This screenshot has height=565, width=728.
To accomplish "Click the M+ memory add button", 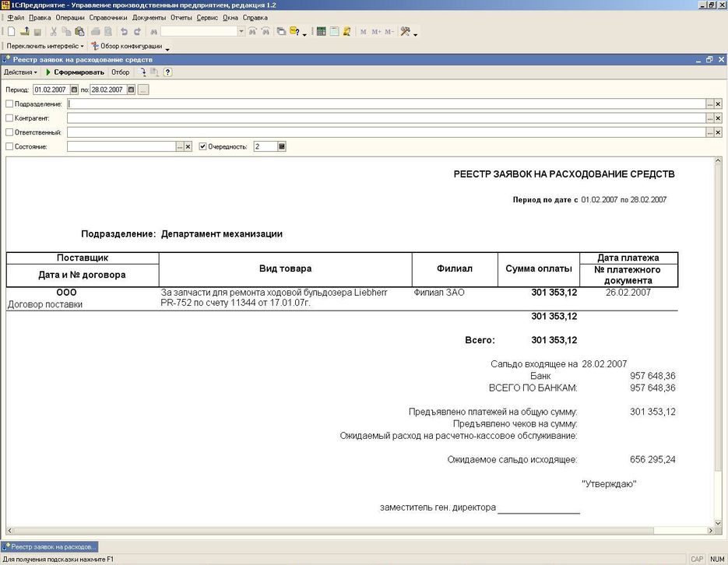I will (376, 32).
